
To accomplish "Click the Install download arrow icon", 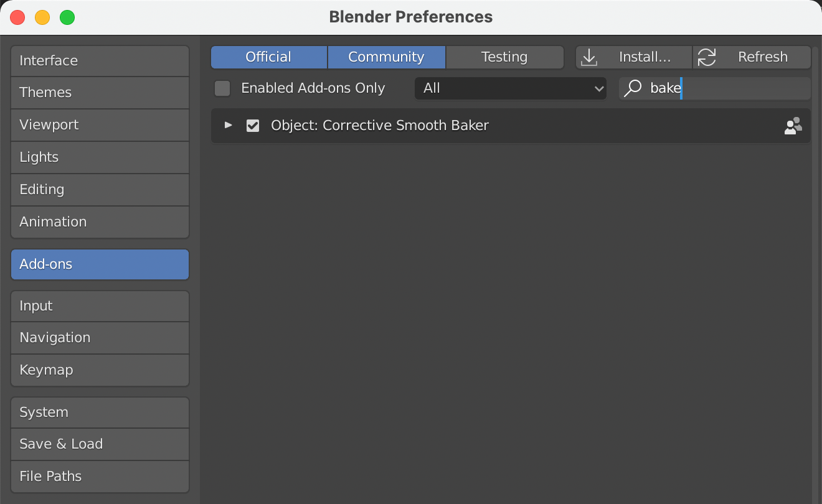I will pos(588,57).
